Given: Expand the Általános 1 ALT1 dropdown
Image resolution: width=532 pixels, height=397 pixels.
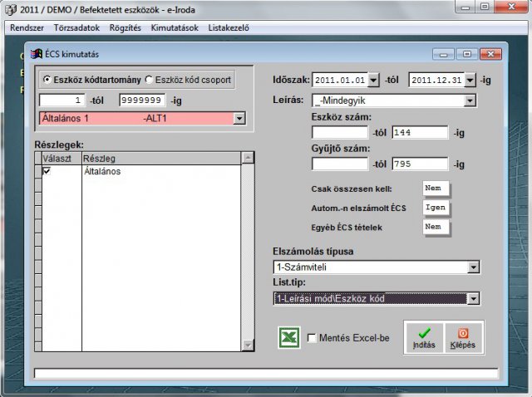Looking at the screenshot, I should (240, 119).
